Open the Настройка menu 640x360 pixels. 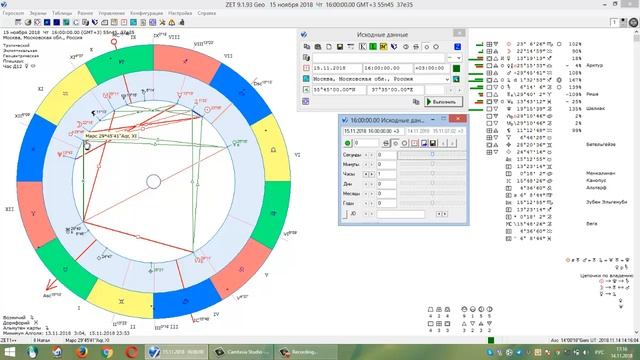point(180,13)
